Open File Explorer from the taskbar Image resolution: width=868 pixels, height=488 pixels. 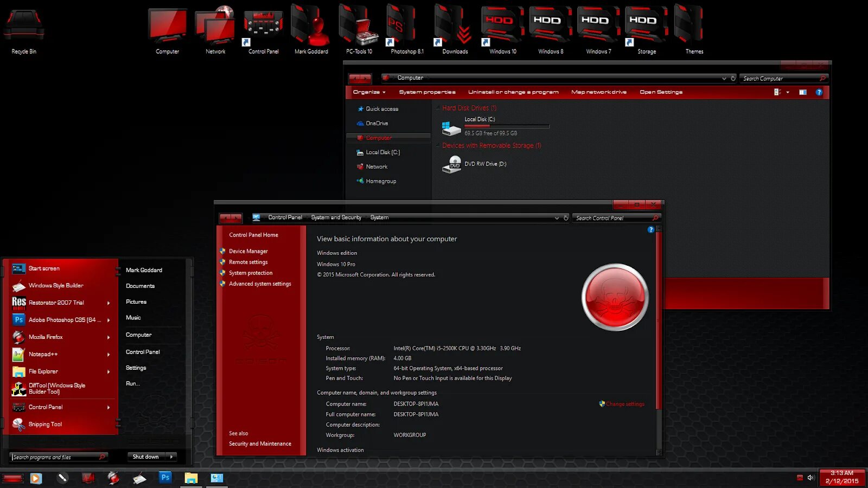(x=191, y=478)
